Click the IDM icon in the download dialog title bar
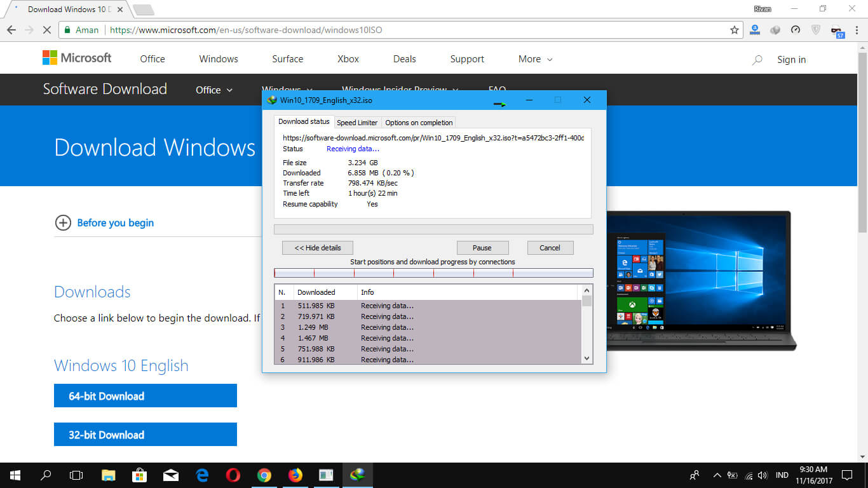The image size is (868, 488). click(273, 100)
